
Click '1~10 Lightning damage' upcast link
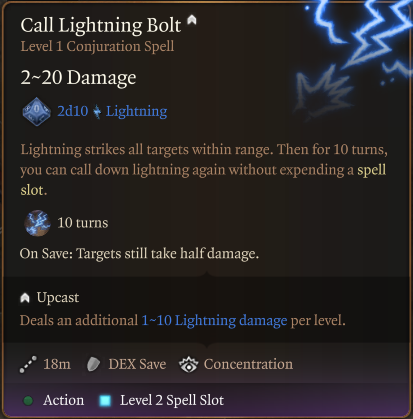pyautogui.click(x=214, y=321)
